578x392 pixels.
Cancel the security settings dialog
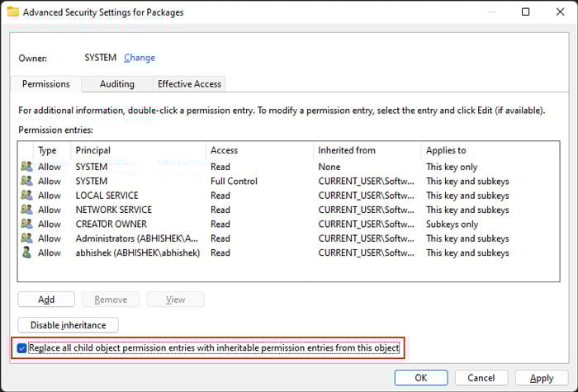pyautogui.click(x=481, y=378)
